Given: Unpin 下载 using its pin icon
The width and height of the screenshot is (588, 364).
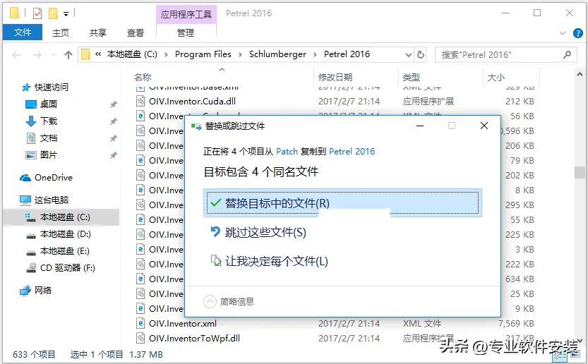Looking at the screenshot, I should pyautogui.click(x=113, y=121).
